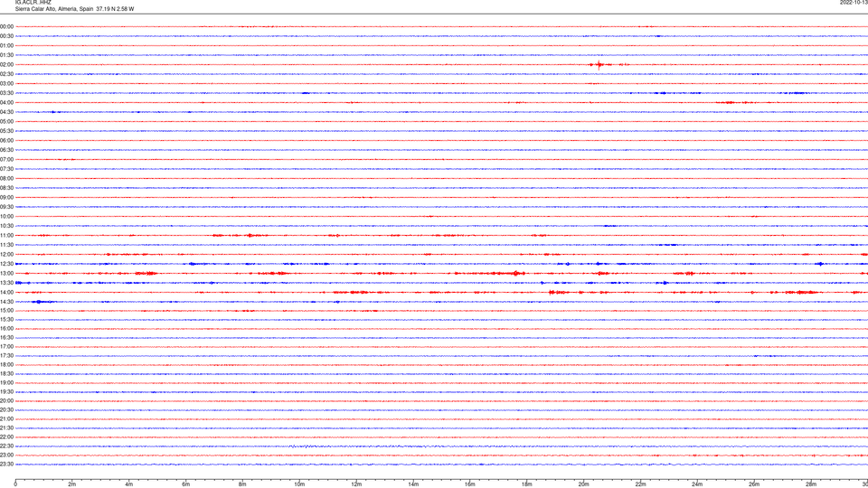
Task: Select the 14:00 row label
Action: click(x=6, y=292)
